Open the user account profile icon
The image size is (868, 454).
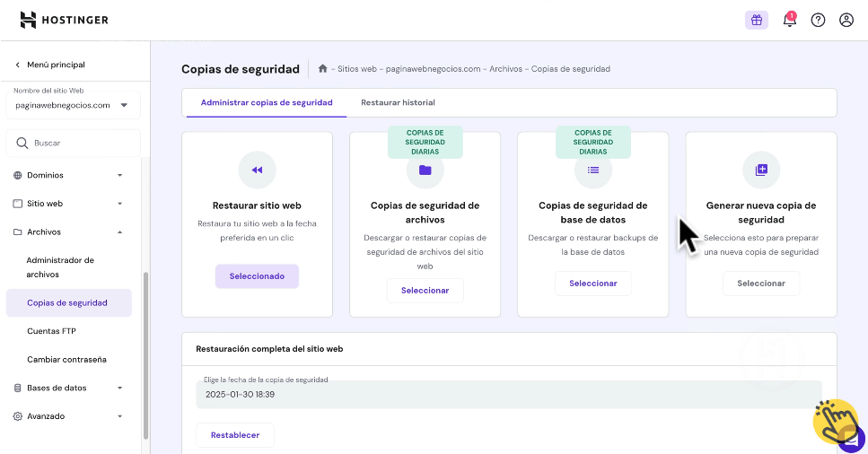pyautogui.click(x=846, y=21)
